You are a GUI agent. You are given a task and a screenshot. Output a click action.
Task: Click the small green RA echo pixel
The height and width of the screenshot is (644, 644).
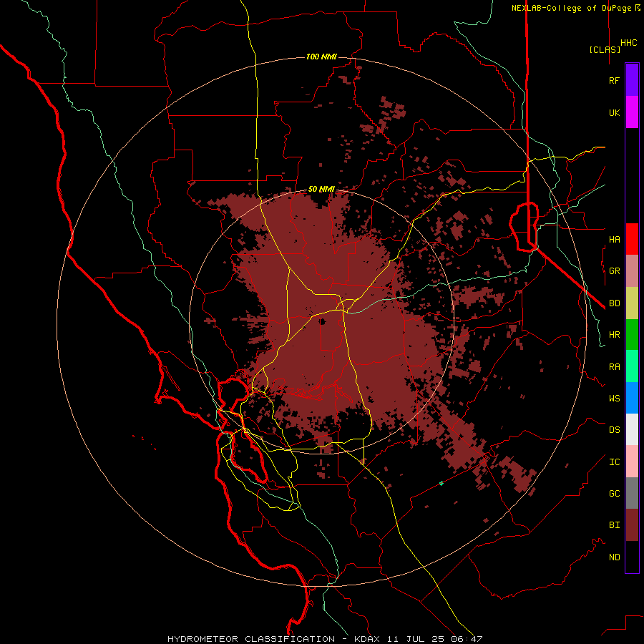441,484
